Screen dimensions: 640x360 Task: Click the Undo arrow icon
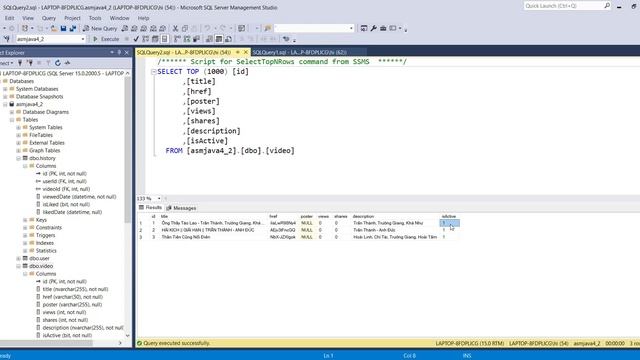pos(207,28)
